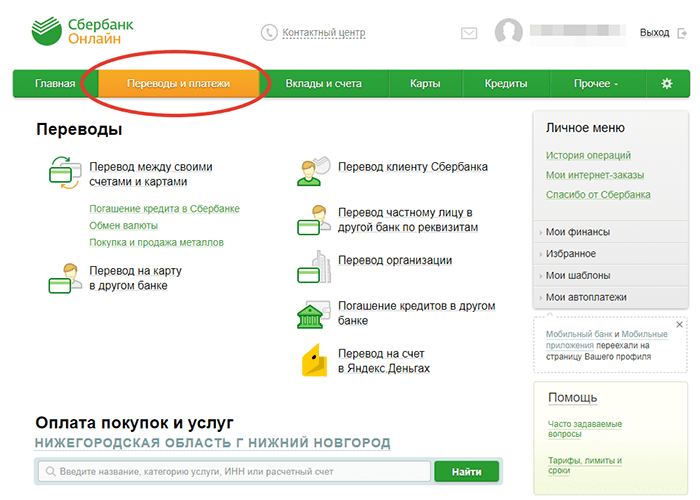700x500 pixels.
Task: Change region Нижегородская область г Нижний Новгород
Action: point(212,443)
